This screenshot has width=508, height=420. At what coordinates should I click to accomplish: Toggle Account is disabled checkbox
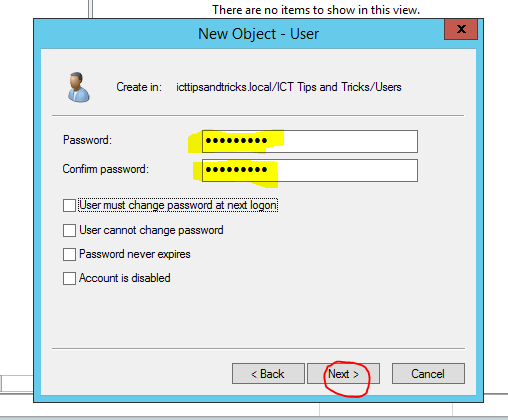[69, 278]
